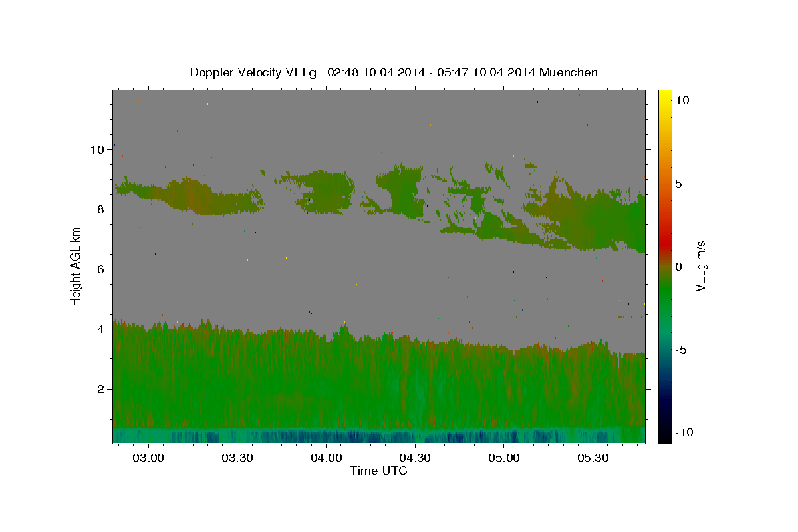Click the height tick label "4"

tap(102, 329)
